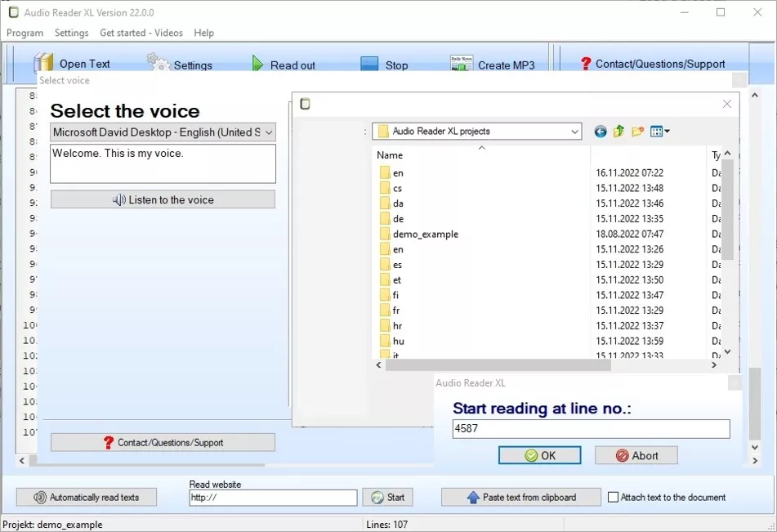Screen dimensions: 777x532
Task: Create a new folder with the folder icon
Action: coord(637,132)
